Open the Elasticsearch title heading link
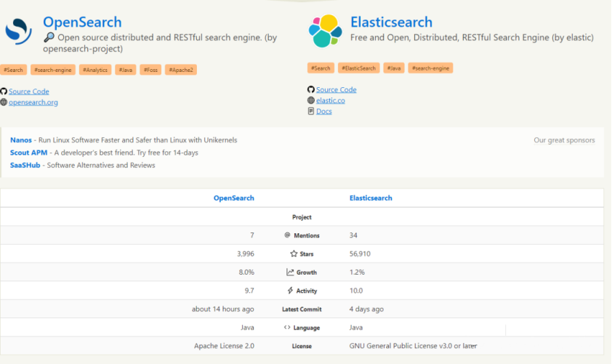The width and height of the screenshot is (612, 364). [x=392, y=22]
